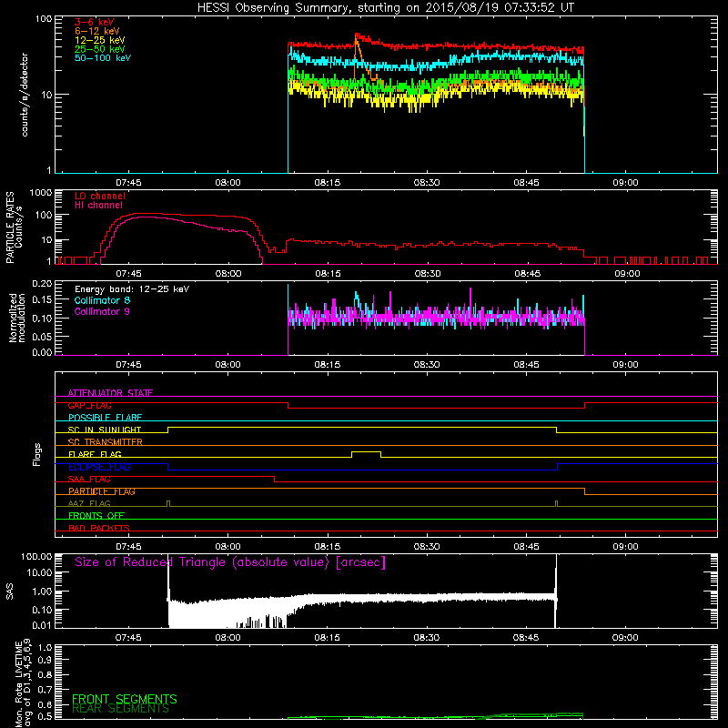The image size is (728, 728).
Task: Select the SAA_FLAG label
Action: pyautogui.click(x=89, y=480)
